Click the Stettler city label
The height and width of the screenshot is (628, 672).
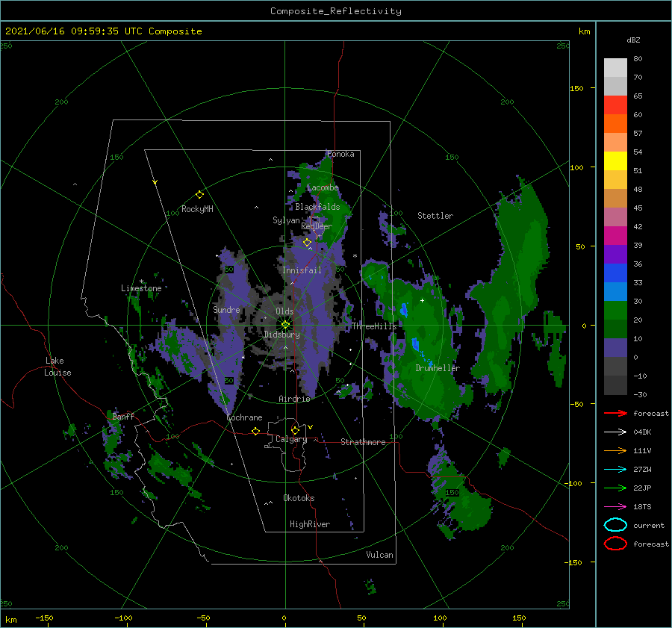435,216
